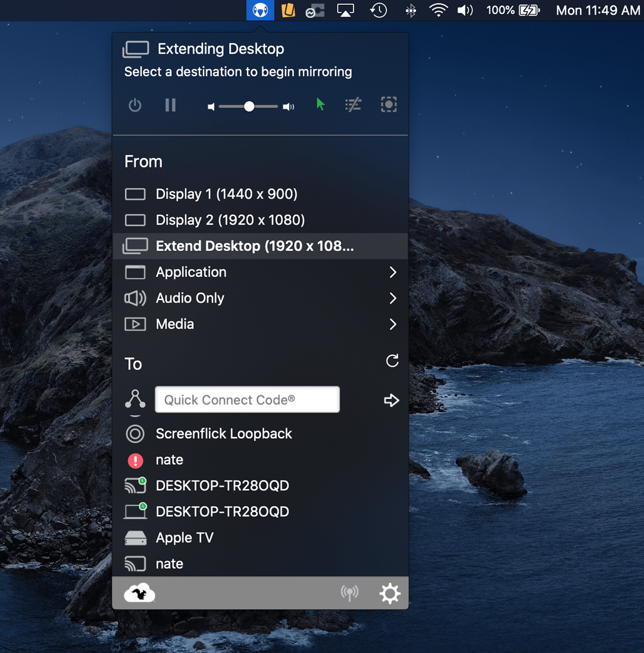
Task: Submit the Quick Connect Code via arrow button
Action: 392,400
